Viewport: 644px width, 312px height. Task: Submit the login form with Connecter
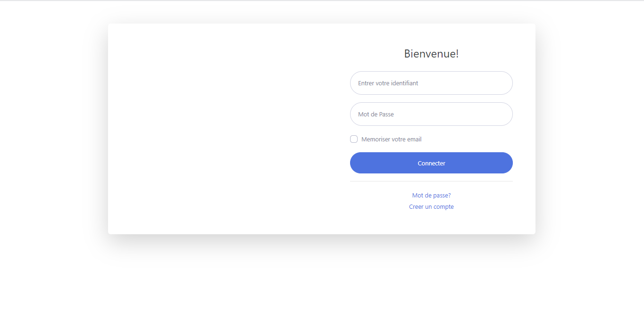coord(431,163)
